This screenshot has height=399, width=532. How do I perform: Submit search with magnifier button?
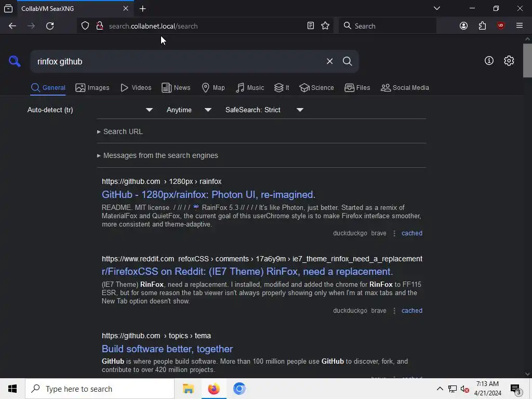click(347, 61)
